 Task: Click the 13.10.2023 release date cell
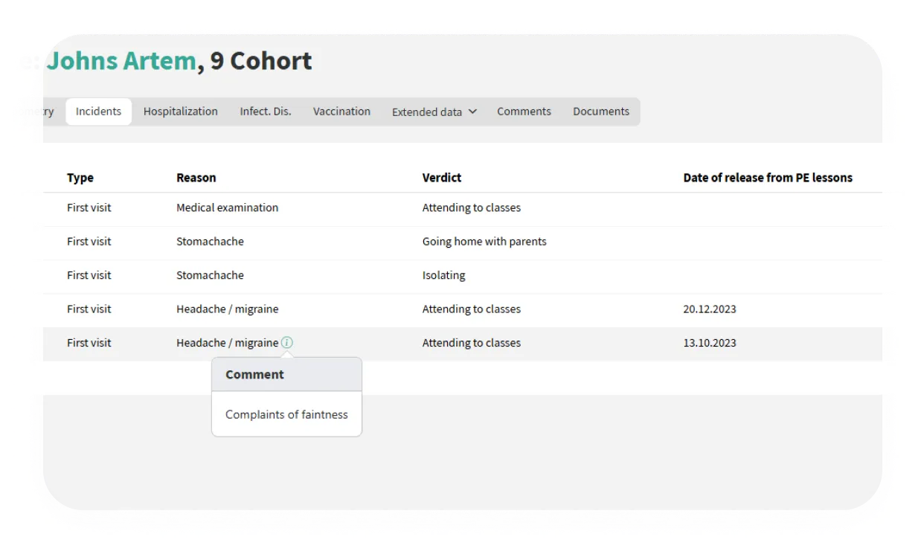click(710, 343)
